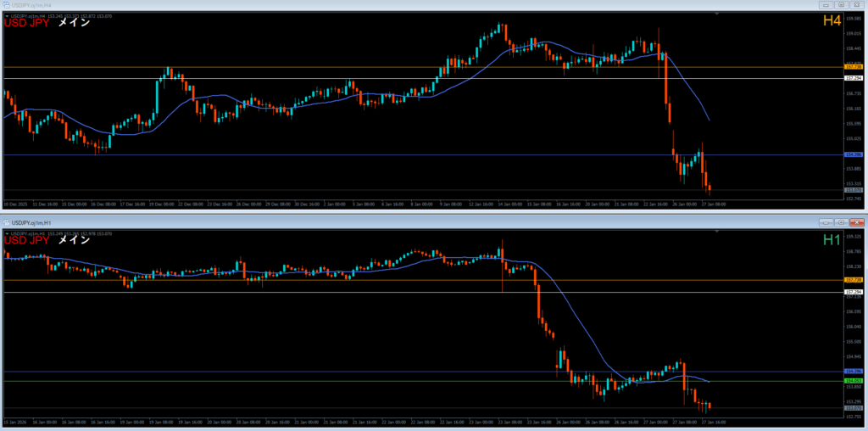Select the white 157.294 price label on H1 chart
868x431 pixels.
click(853, 292)
